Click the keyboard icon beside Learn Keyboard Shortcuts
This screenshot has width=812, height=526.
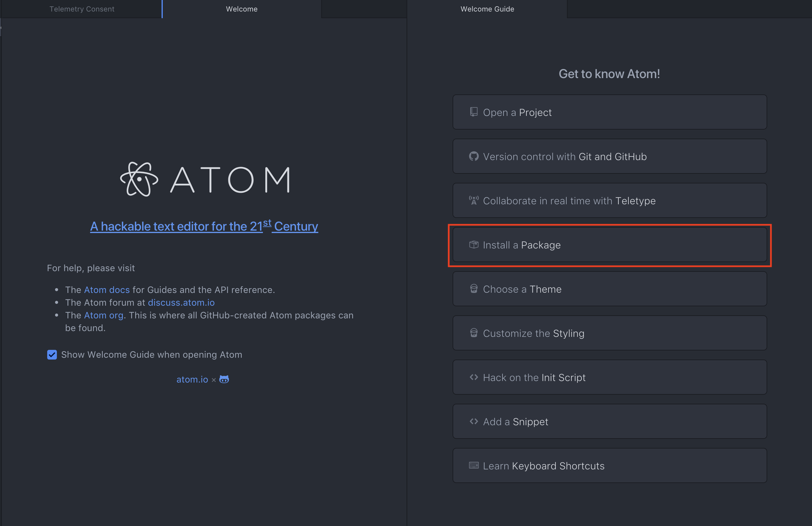[x=473, y=465]
